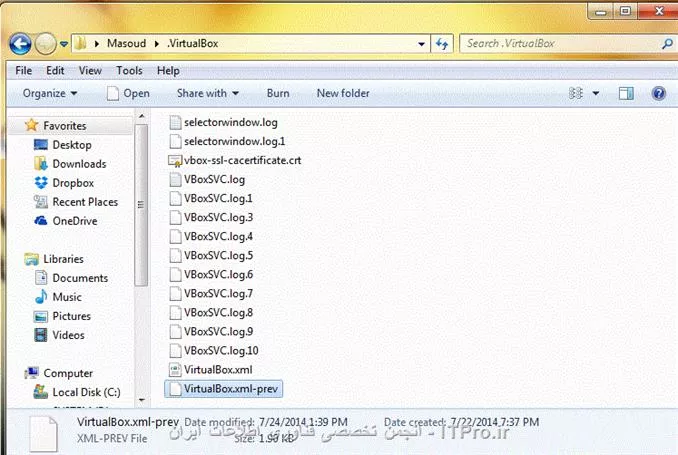678x455 pixels.
Task: Click navigation pane scroll up arrow
Action: tap(141, 116)
